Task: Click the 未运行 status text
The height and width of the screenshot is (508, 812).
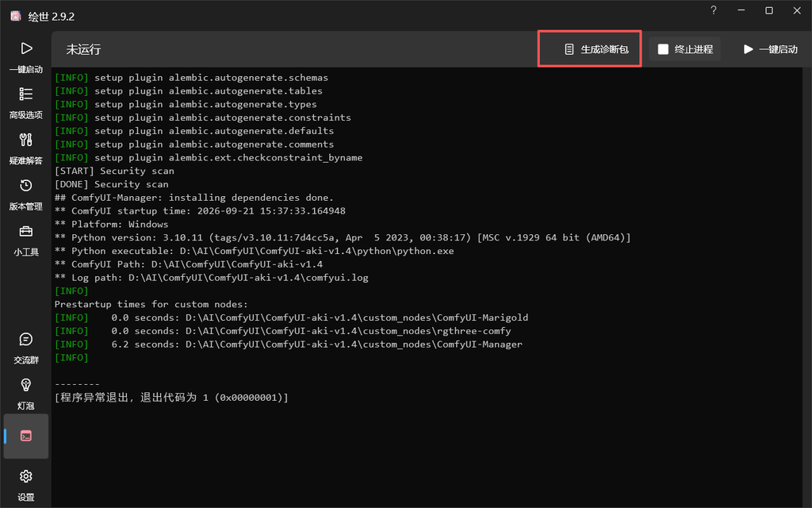Action: pyautogui.click(x=83, y=49)
